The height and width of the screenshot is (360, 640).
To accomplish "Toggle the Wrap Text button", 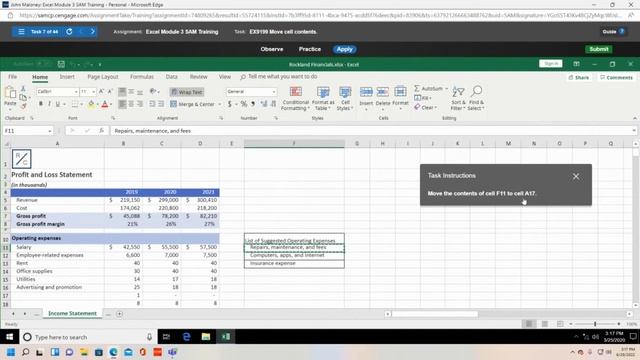I will point(187,92).
